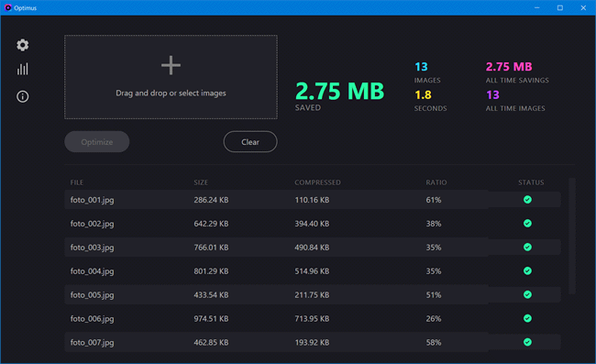Click the 58% ratio value

(434, 342)
